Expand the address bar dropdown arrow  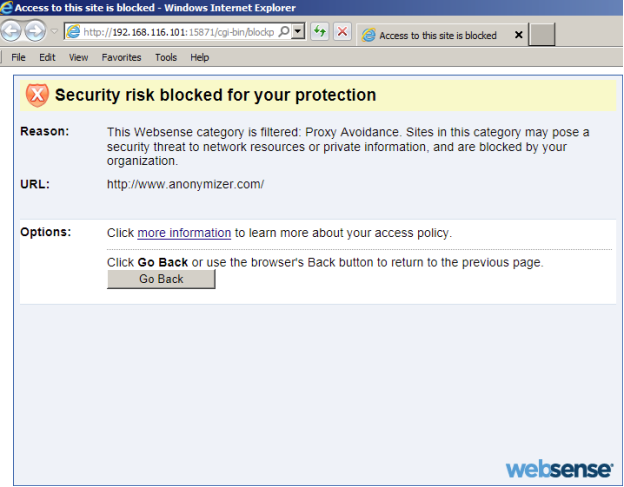click(298, 32)
